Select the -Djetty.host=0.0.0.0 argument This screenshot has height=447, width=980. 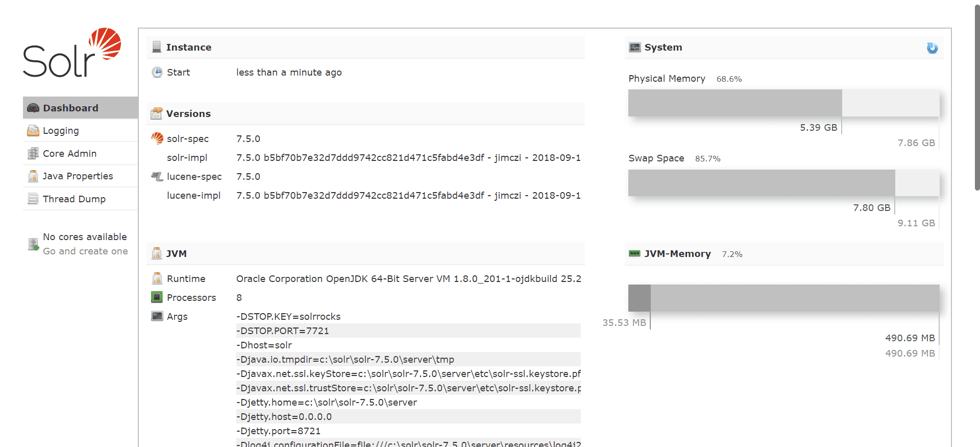pyautogui.click(x=408, y=417)
